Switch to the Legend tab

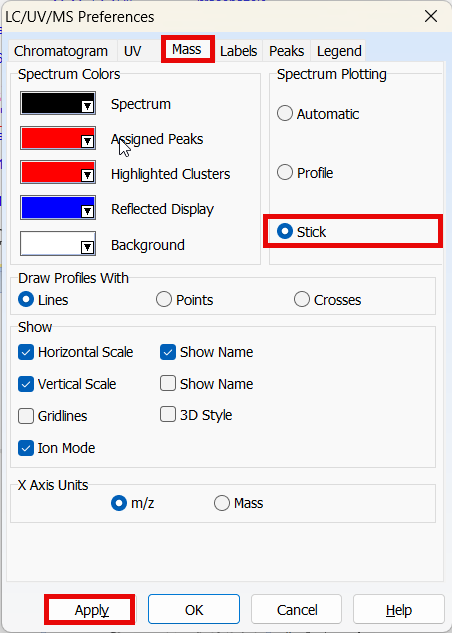339,51
